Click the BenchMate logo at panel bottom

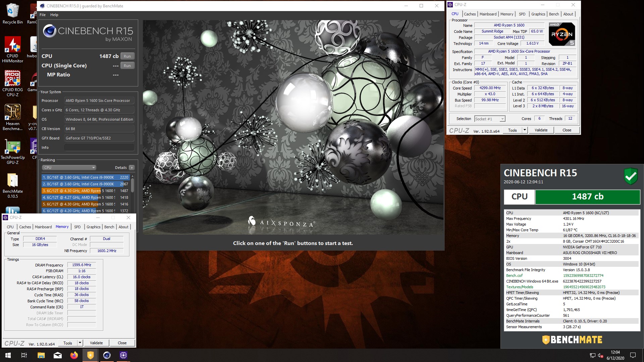pyautogui.click(x=572, y=340)
